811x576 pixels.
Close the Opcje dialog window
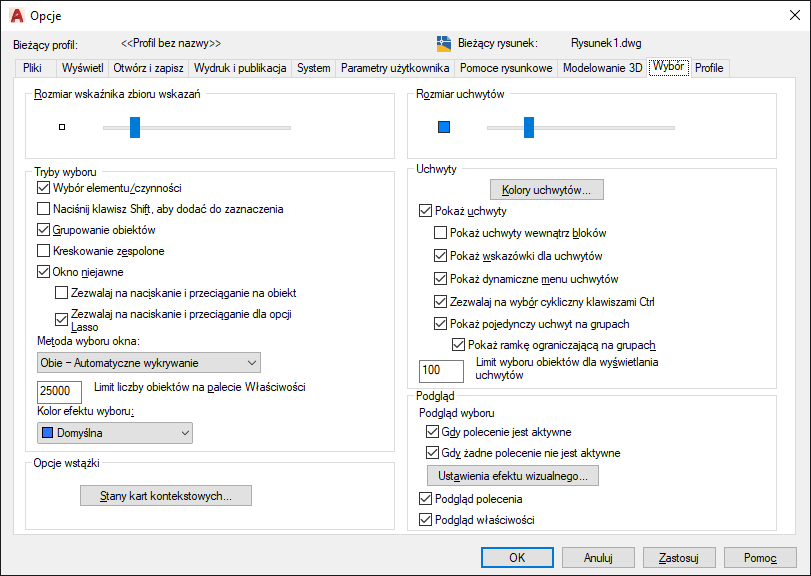tap(787, 16)
